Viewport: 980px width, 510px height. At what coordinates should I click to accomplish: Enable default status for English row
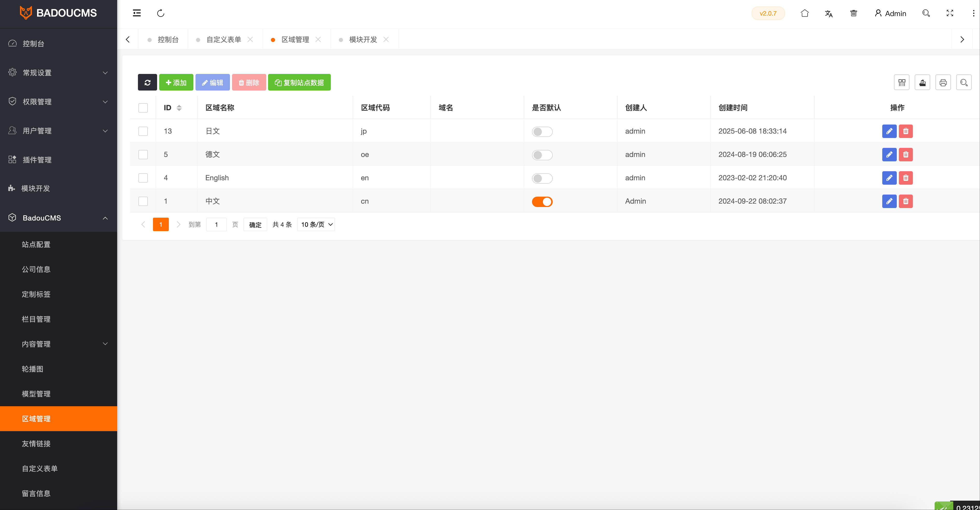pos(542,178)
